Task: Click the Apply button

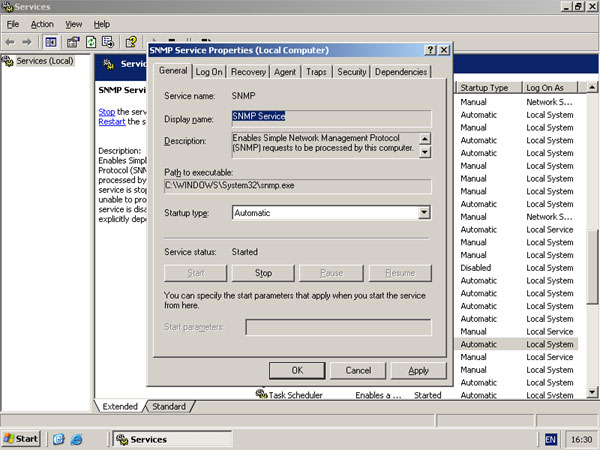Action: point(419,370)
